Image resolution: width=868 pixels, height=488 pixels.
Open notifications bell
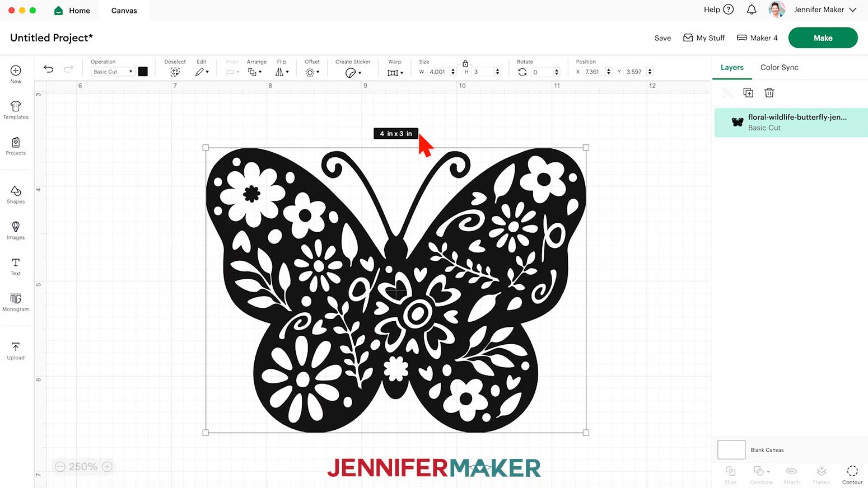point(752,10)
